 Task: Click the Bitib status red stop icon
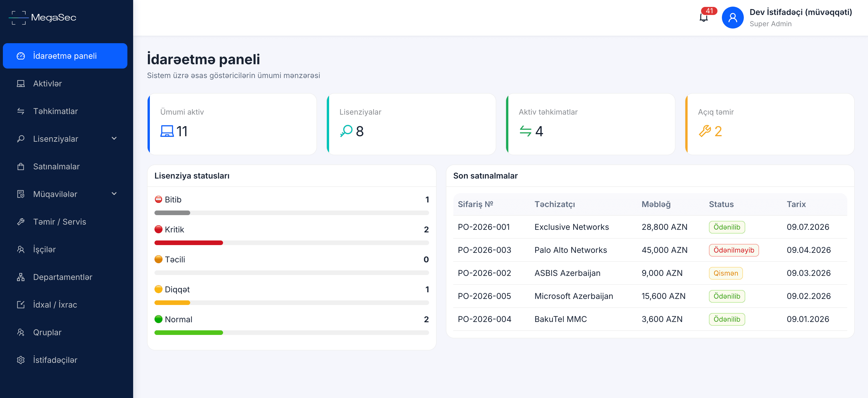click(x=158, y=199)
